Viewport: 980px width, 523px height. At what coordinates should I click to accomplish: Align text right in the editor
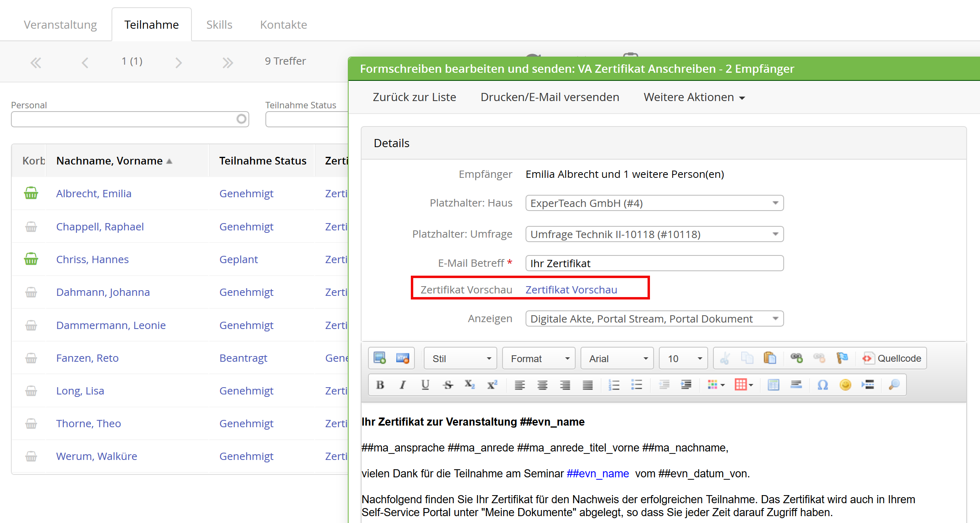[565, 385]
